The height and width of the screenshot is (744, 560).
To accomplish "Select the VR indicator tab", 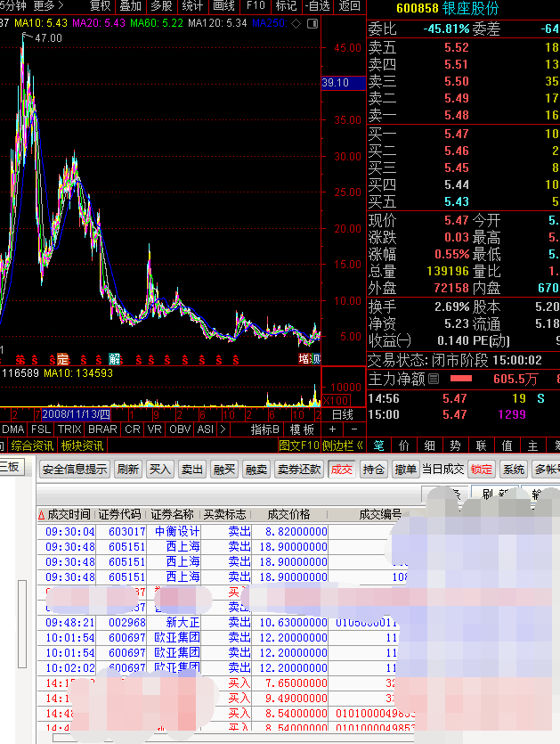I will click(155, 429).
